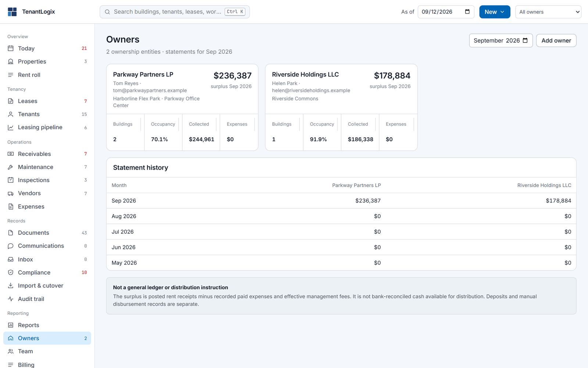Click the Expenses receipt icon
Image resolution: width=588 pixels, height=368 pixels.
click(11, 206)
